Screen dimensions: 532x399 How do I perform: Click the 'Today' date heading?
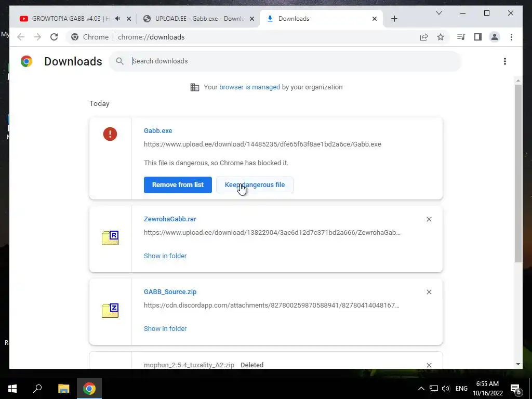(x=99, y=103)
